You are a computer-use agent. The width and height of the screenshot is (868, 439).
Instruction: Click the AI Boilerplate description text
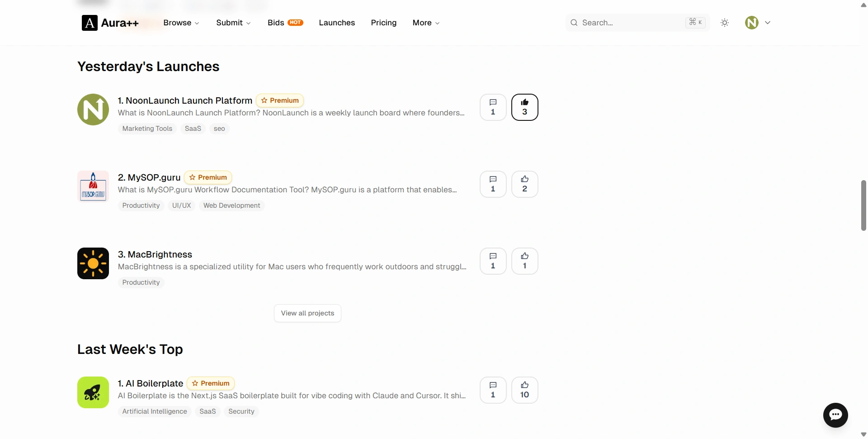click(292, 396)
